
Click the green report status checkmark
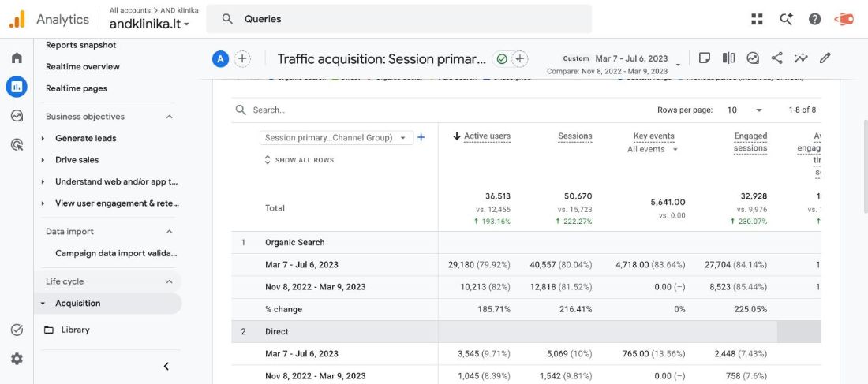502,58
